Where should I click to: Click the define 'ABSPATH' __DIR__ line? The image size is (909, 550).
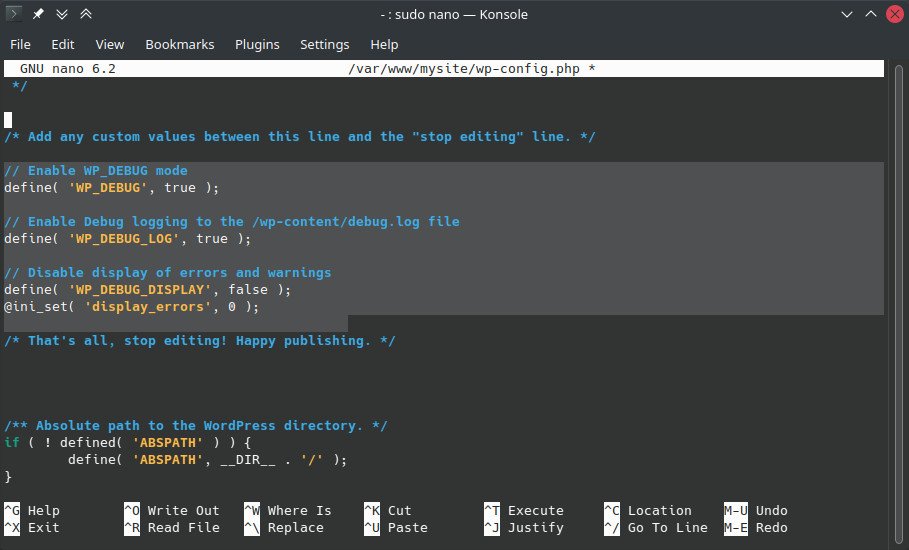[x=208, y=460]
